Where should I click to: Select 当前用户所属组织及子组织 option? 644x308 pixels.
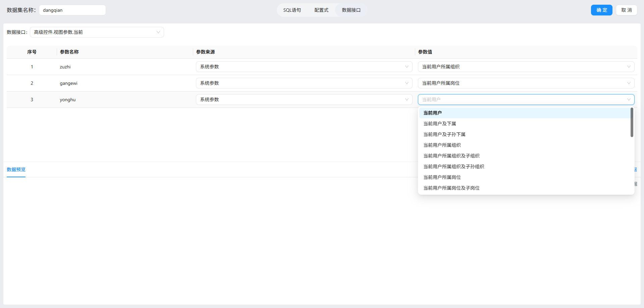coord(451,156)
